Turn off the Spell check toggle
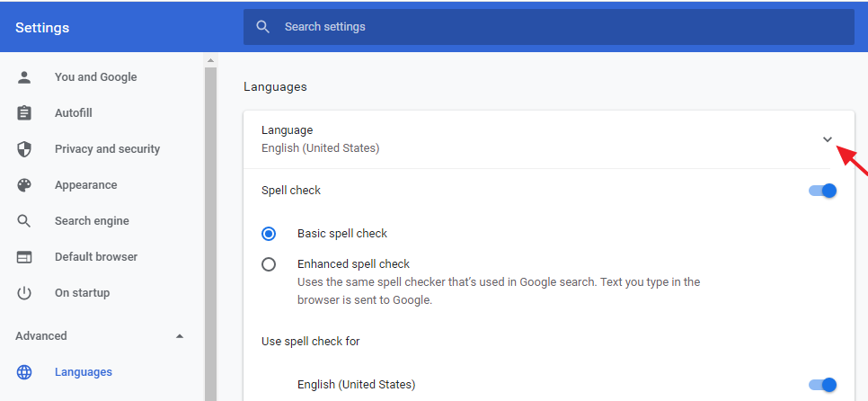This screenshot has height=401, width=868. point(822,191)
